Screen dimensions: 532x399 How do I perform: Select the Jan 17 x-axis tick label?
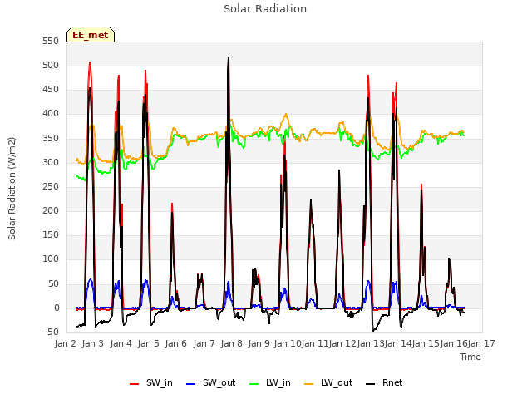pyautogui.click(x=481, y=343)
